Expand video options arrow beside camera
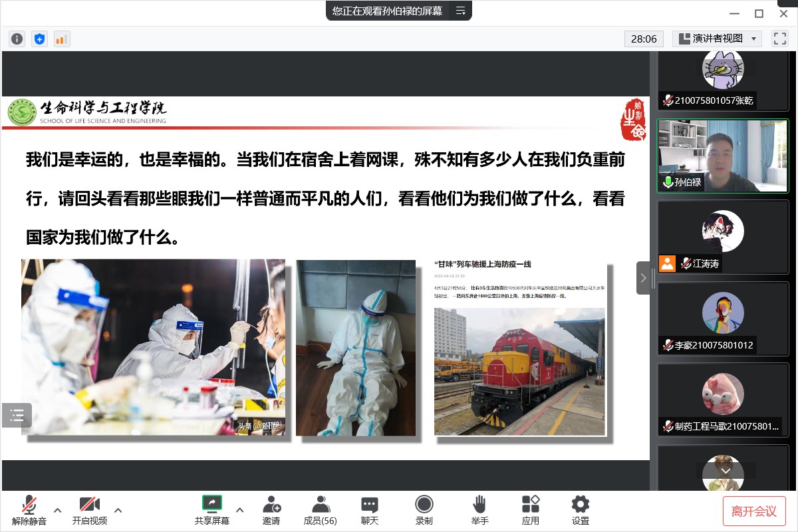798x532 pixels. (118, 510)
